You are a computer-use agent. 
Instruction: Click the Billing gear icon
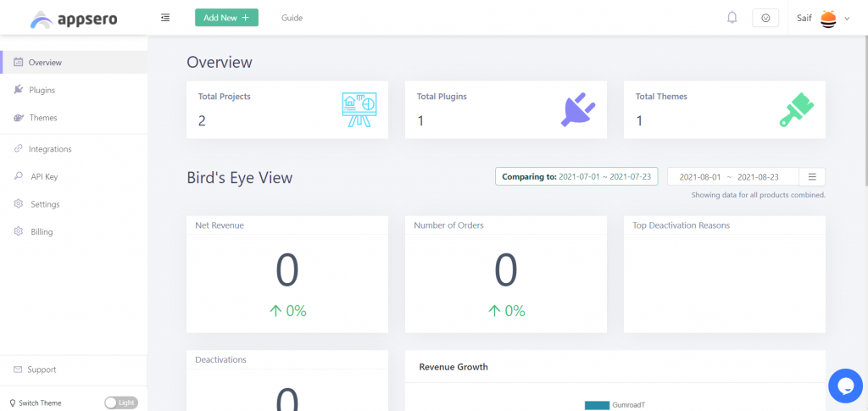pos(19,231)
